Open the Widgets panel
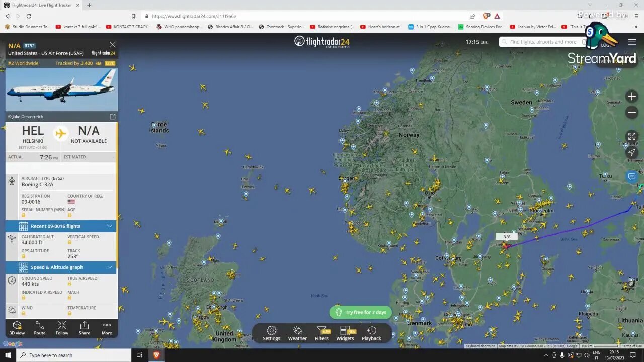 tap(345, 333)
